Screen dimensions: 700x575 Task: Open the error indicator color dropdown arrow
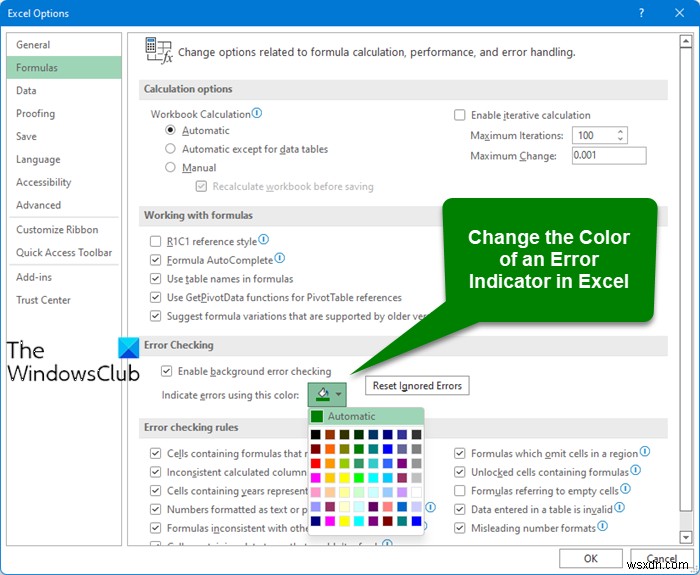pyautogui.click(x=338, y=394)
